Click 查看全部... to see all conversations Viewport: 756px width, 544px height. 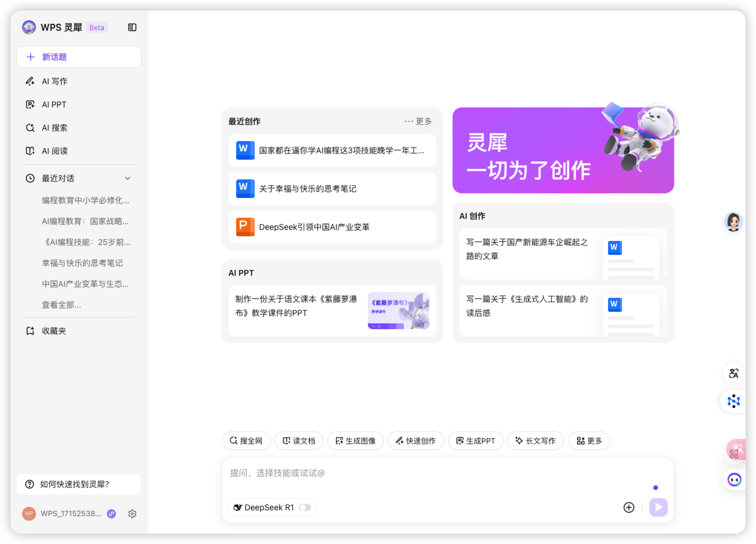[x=62, y=305]
